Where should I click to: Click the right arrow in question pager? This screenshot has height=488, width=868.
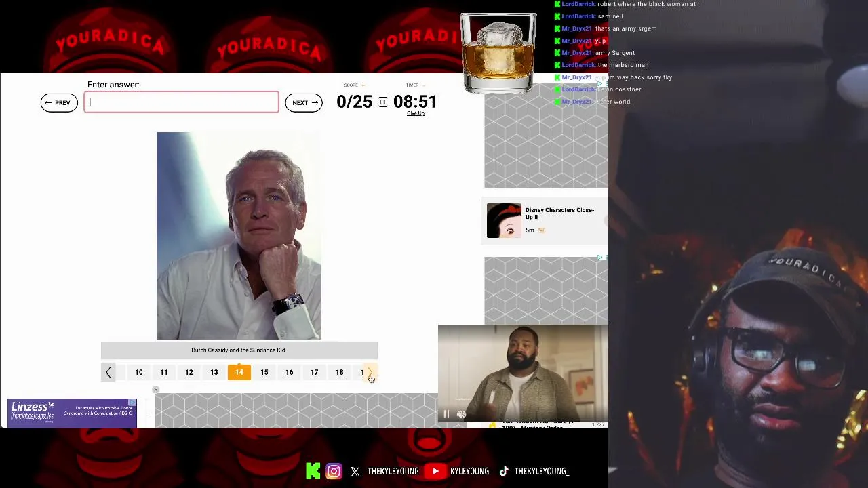click(x=370, y=372)
